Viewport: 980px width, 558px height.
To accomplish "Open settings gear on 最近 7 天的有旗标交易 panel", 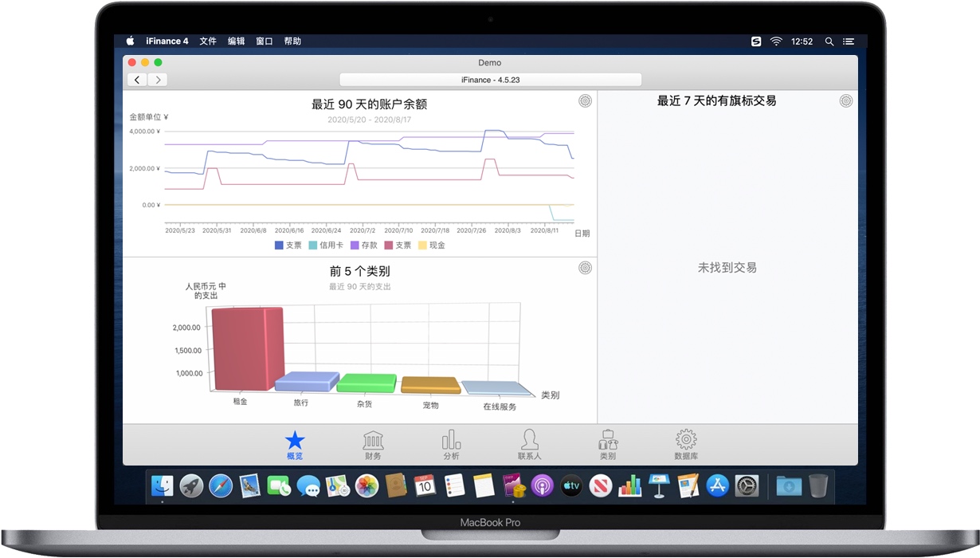I will (x=845, y=100).
